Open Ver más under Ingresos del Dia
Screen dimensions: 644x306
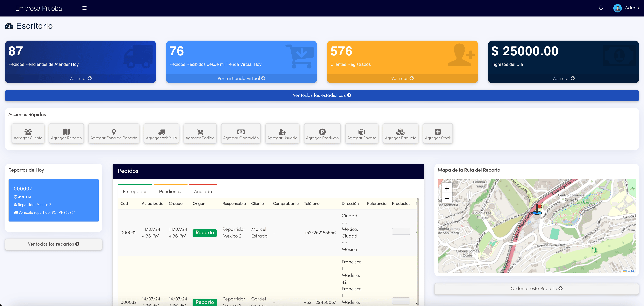(x=564, y=78)
